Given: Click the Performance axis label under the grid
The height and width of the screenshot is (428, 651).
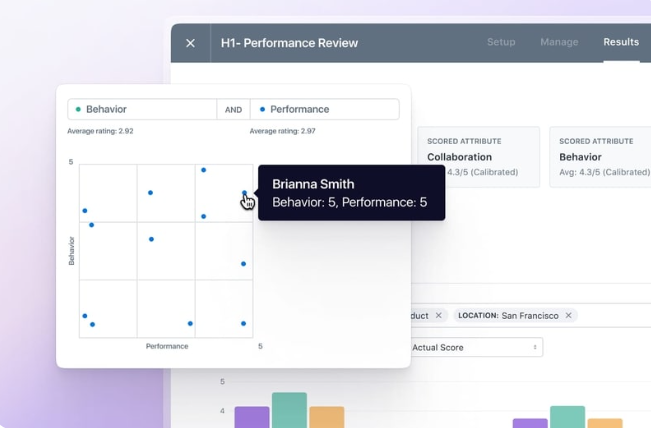Looking at the screenshot, I should [x=167, y=346].
